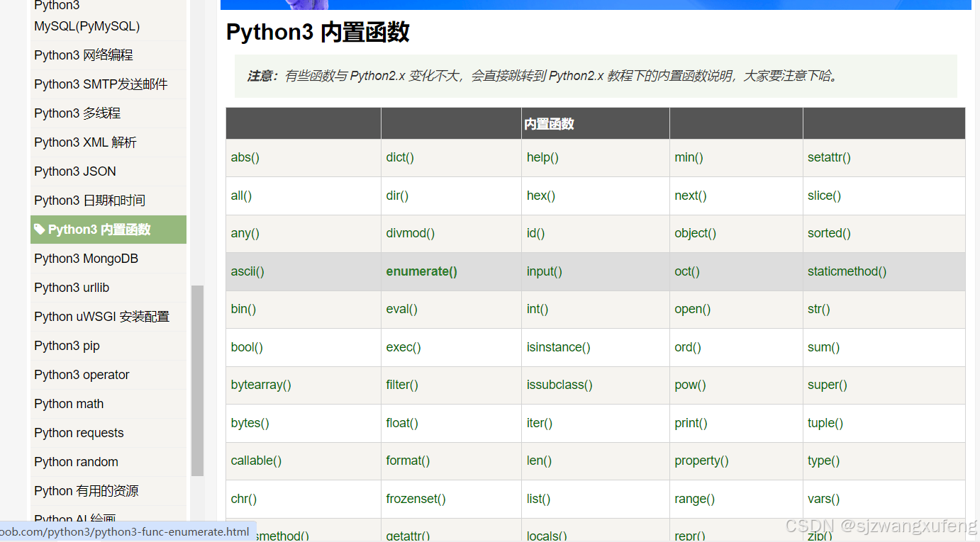Click the dict() function link

click(x=399, y=157)
